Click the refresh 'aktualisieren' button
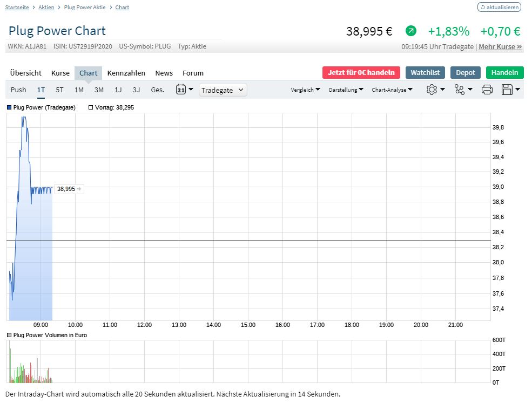Screen dimensions: 532x410 [499, 7]
